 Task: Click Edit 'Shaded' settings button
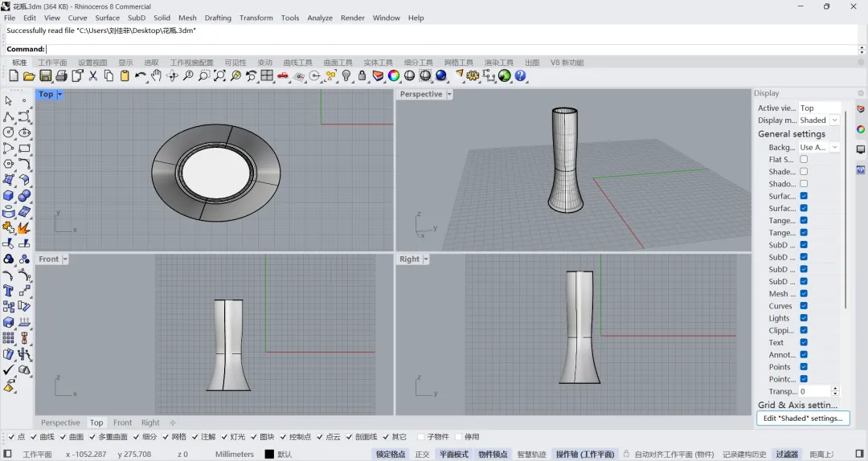pyautogui.click(x=803, y=418)
